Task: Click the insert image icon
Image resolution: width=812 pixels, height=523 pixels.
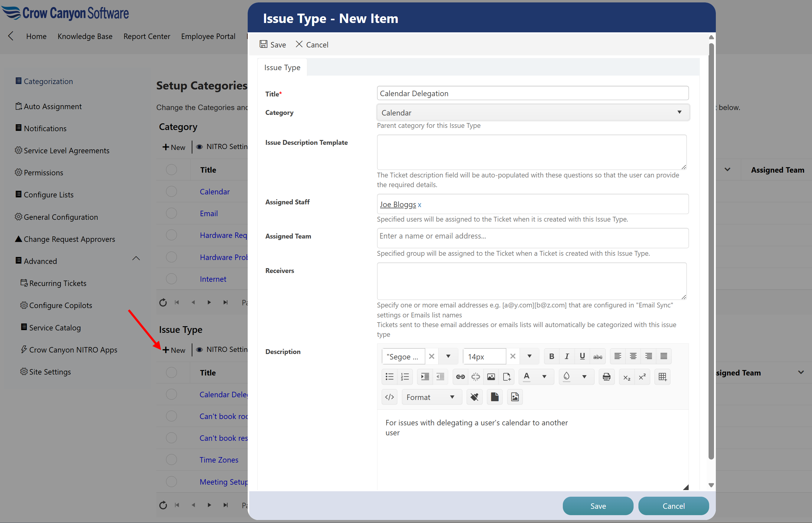Action: (491, 377)
